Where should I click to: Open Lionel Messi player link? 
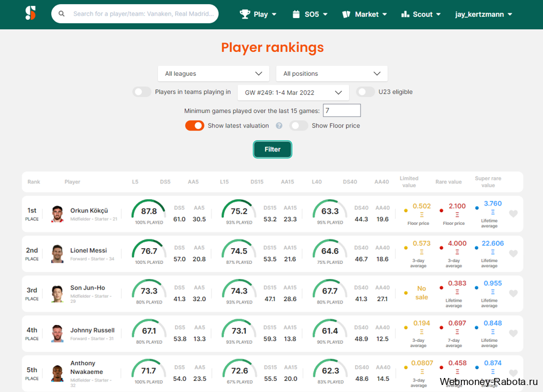pos(89,250)
